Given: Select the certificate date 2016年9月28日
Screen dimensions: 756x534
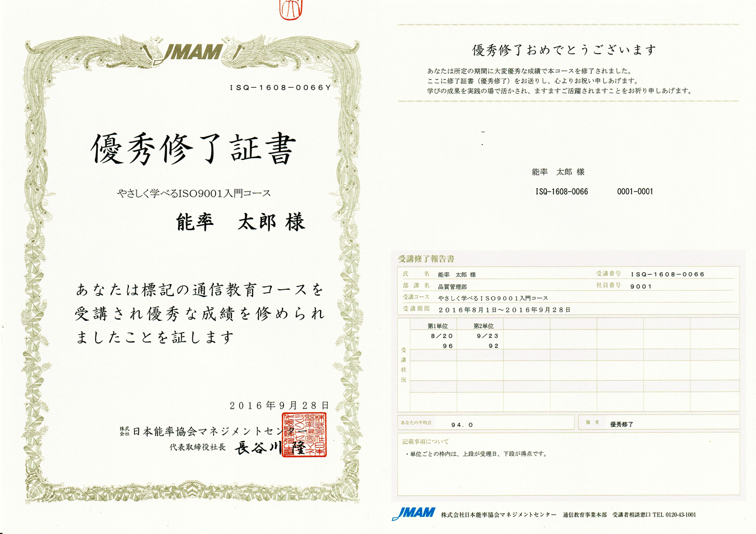Looking at the screenshot, I should 280,405.
